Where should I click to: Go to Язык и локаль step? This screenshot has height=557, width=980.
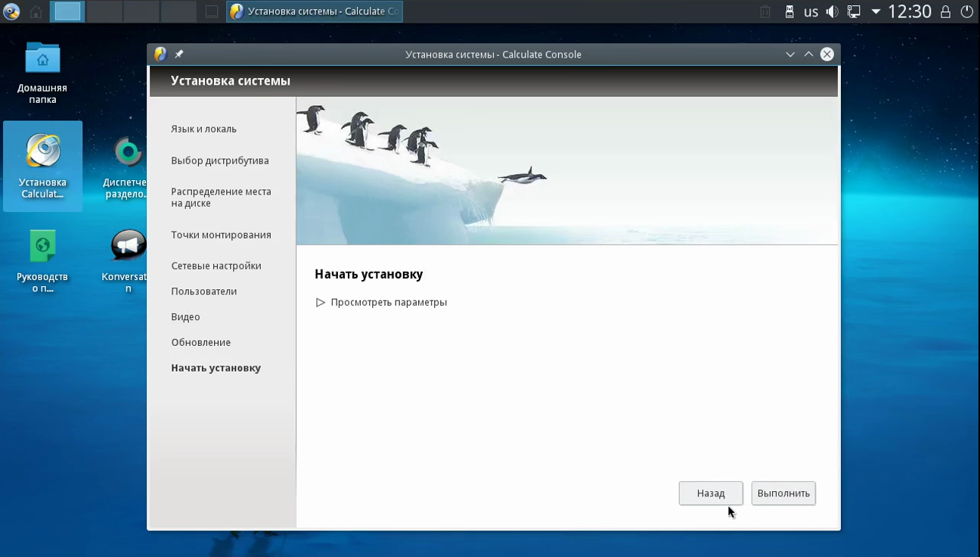coord(203,129)
